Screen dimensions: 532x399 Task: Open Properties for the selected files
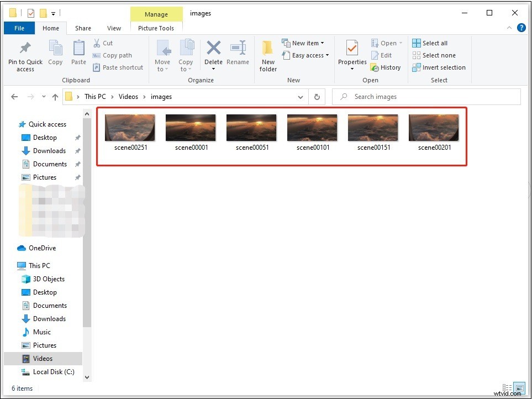pos(352,55)
